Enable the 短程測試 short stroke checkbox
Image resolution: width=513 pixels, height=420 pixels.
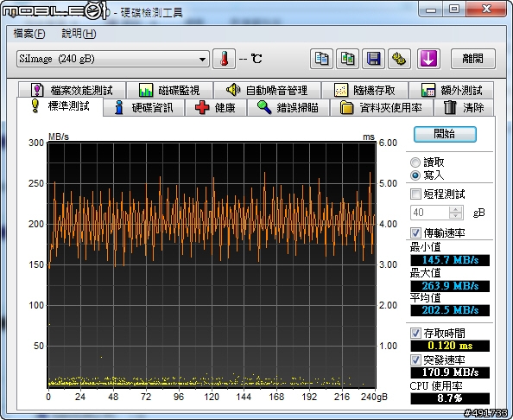(x=415, y=194)
